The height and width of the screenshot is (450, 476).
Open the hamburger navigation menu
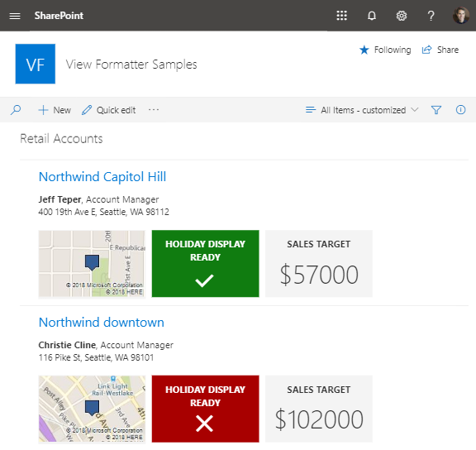pyautogui.click(x=15, y=16)
